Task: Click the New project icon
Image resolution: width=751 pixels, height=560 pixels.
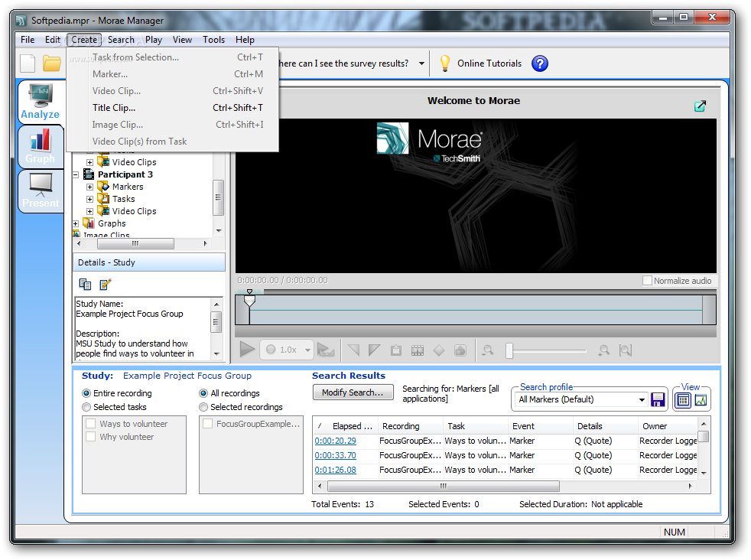Action: (x=28, y=63)
